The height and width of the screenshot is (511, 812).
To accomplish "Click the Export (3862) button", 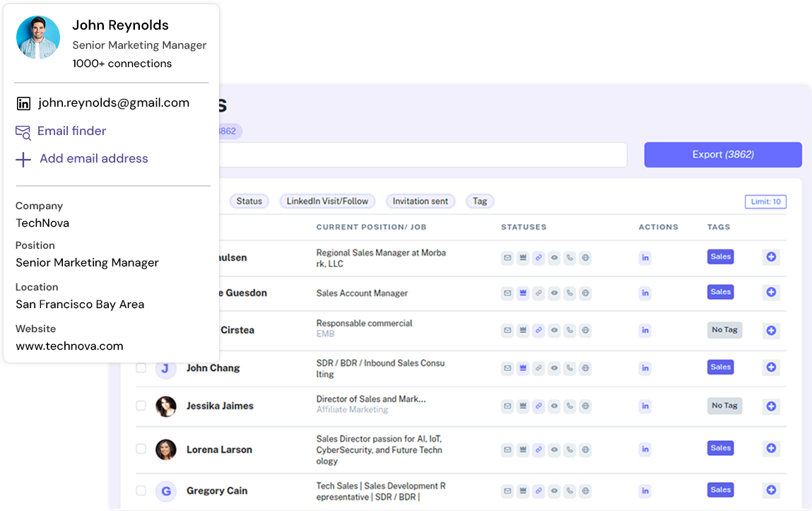I will click(x=722, y=155).
